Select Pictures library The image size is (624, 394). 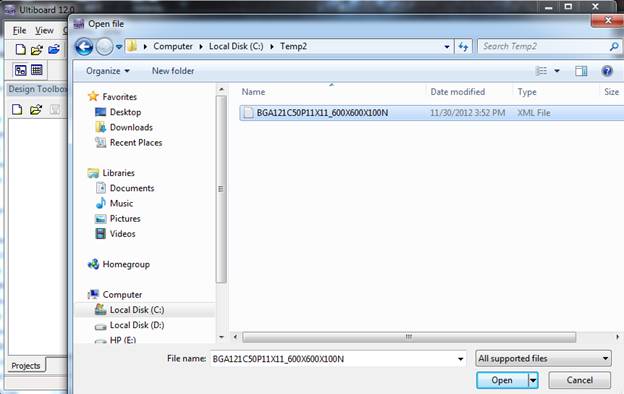click(x=125, y=218)
